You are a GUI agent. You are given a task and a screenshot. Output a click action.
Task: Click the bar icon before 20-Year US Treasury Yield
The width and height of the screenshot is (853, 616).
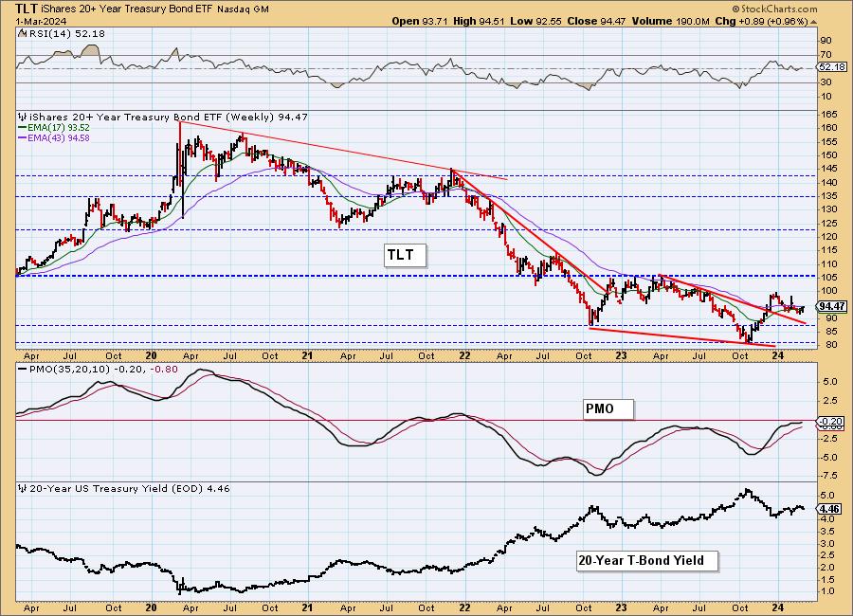click(x=23, y=489)
